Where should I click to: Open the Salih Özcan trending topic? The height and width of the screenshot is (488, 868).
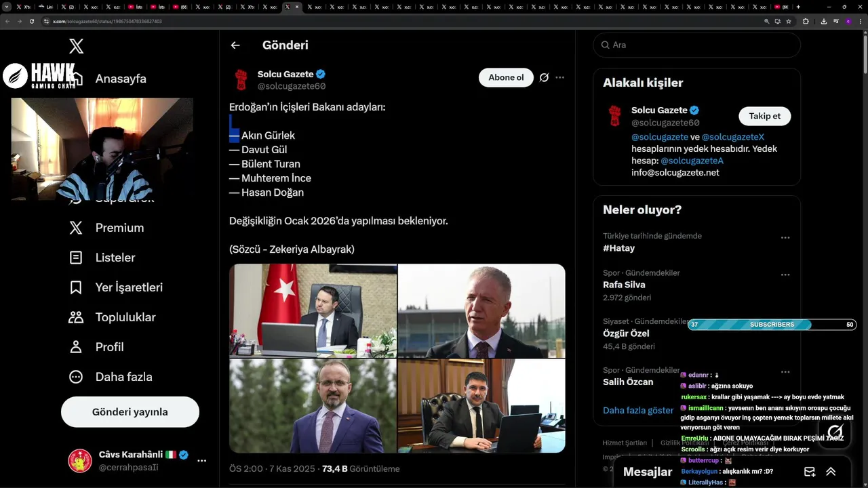(628, 382)
